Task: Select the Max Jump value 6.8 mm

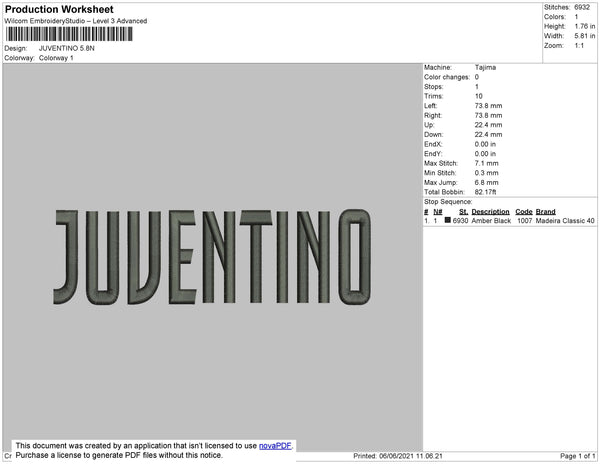Action: click(x=487, y=182)
